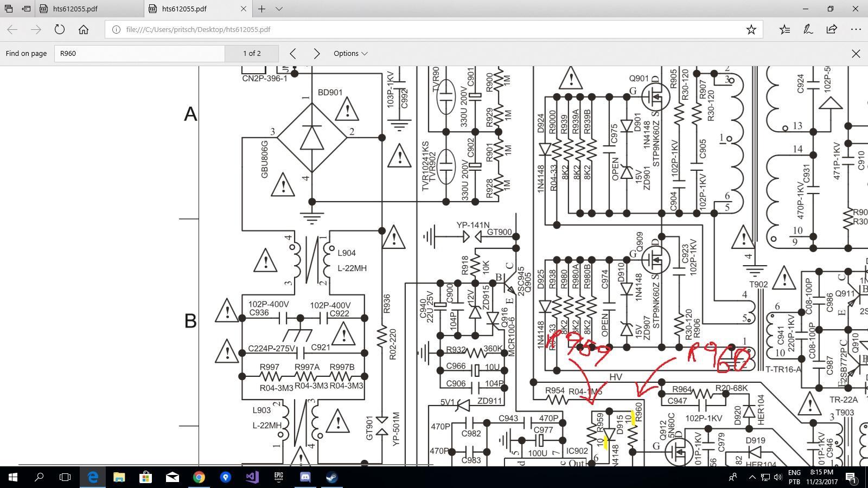The image size is (868, 488).
Task: Close the Find on page bar
Action: click(856, 53)
